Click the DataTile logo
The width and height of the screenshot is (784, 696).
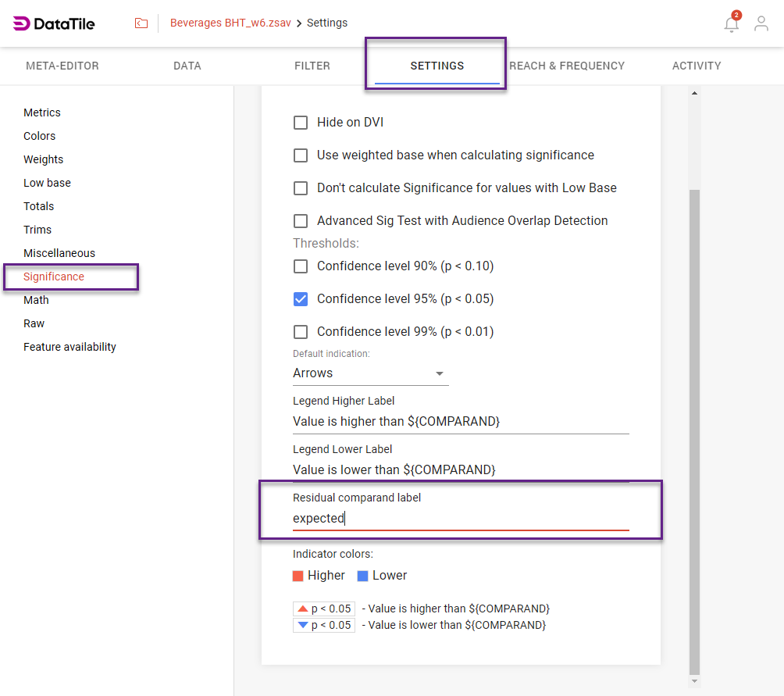(x=54, y=23)
